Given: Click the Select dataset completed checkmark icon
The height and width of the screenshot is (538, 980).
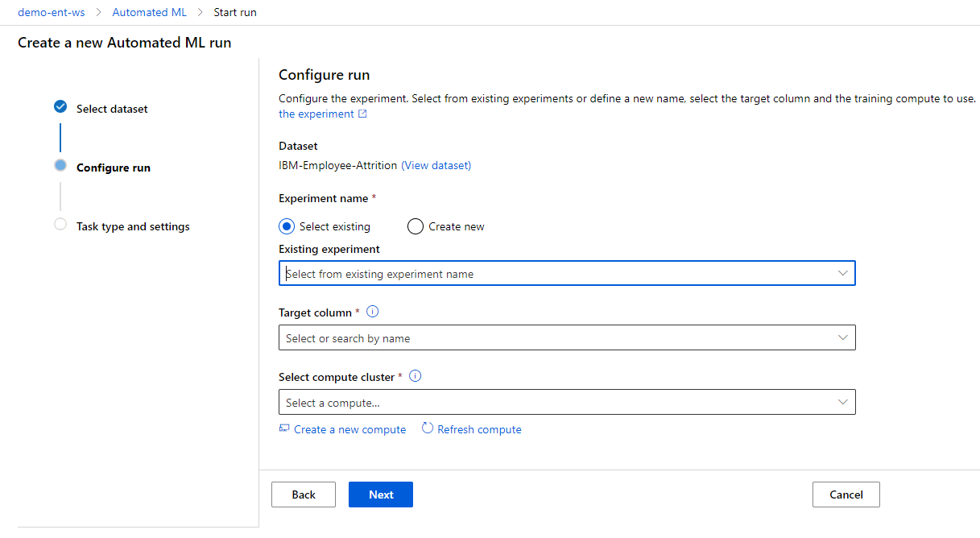Looking at the screenshot, I should 60,107.
